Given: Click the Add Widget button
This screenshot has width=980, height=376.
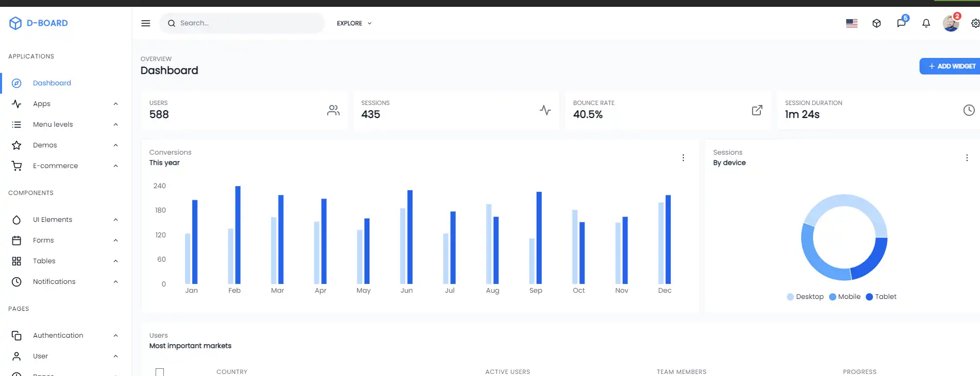Looking at the screenshot, I should pyautogui.click(x=950, y=66).
